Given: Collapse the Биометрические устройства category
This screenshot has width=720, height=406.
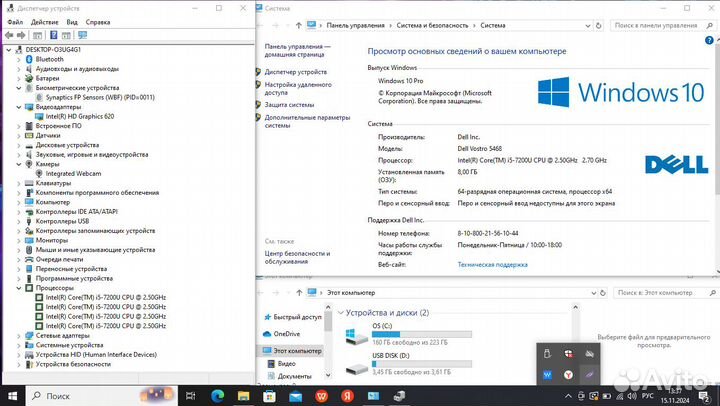Looking at the screenshot, I should [19, 88].
